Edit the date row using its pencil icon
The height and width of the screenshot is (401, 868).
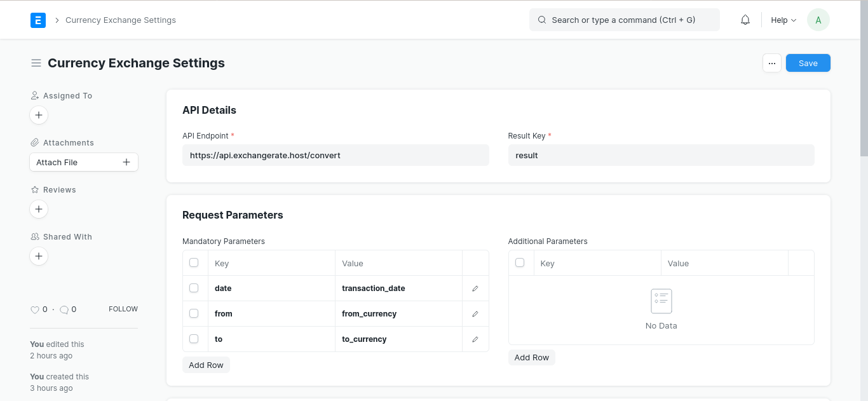[x=475, y=288]
